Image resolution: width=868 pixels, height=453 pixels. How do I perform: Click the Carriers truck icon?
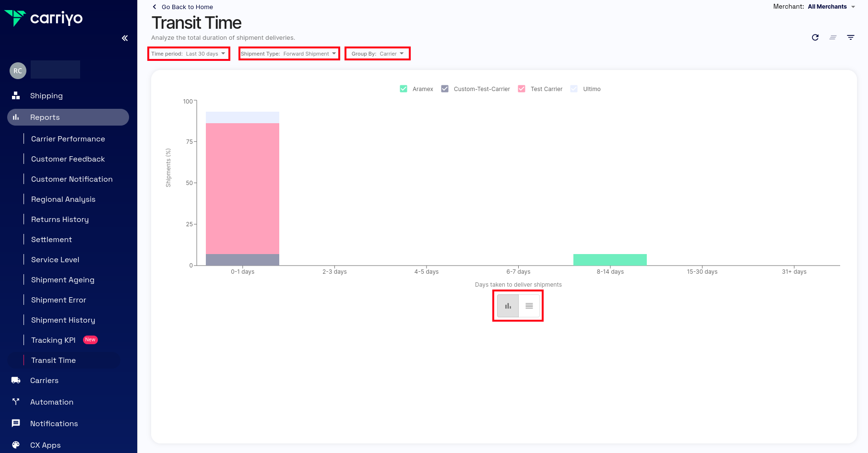[16, 380]
